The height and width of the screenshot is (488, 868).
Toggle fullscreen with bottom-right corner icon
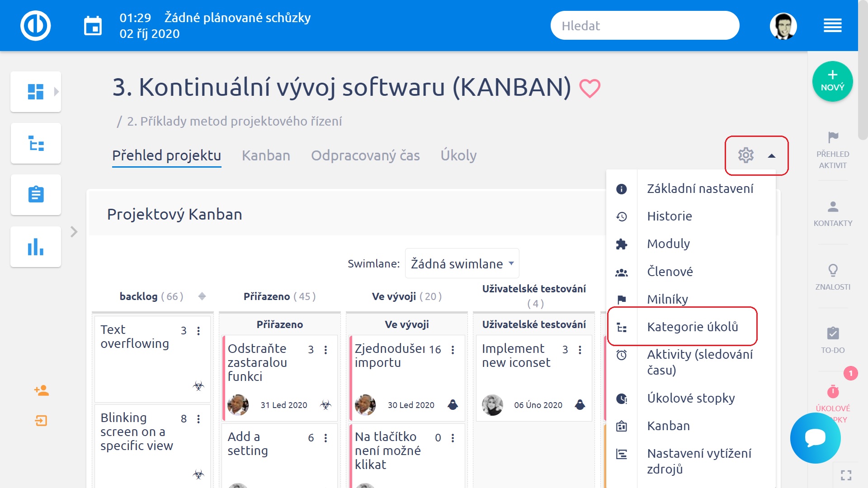(x=846, y=475)
